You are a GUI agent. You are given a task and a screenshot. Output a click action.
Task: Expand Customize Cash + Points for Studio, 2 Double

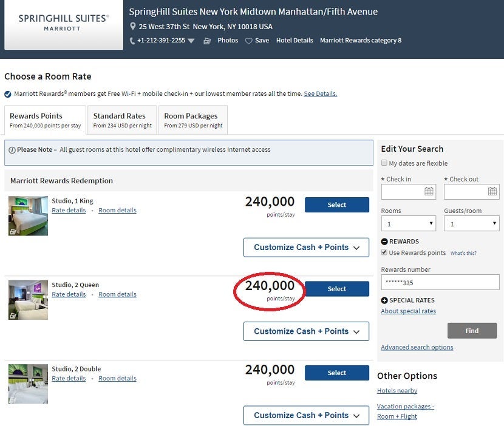point(306,416)
